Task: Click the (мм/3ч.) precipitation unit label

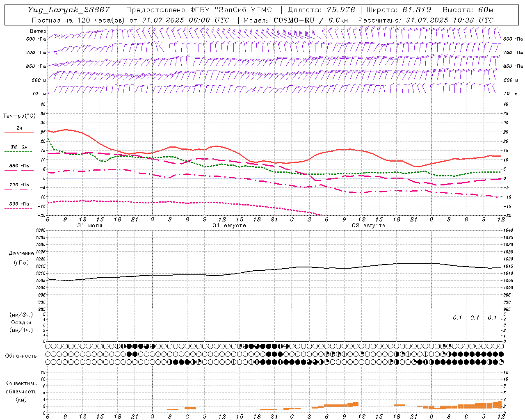Action: 21,315
